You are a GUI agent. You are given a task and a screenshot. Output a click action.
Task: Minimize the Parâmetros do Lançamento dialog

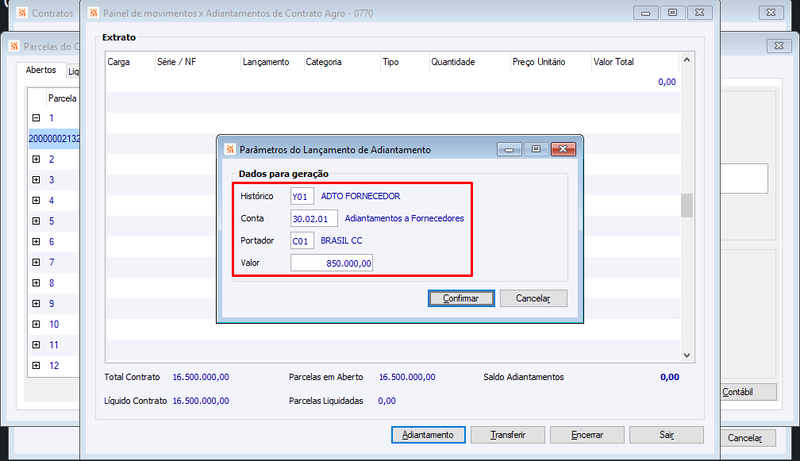509,149
